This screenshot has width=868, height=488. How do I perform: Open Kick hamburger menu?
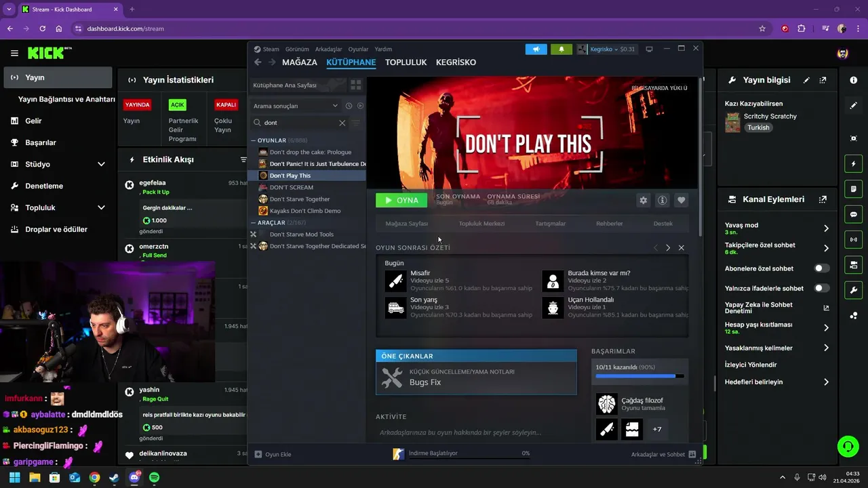tap(14, 53)
